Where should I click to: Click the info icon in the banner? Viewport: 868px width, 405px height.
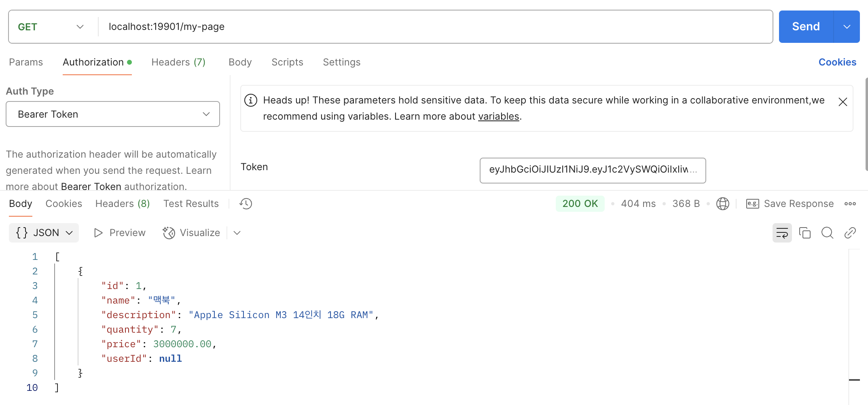251,100
